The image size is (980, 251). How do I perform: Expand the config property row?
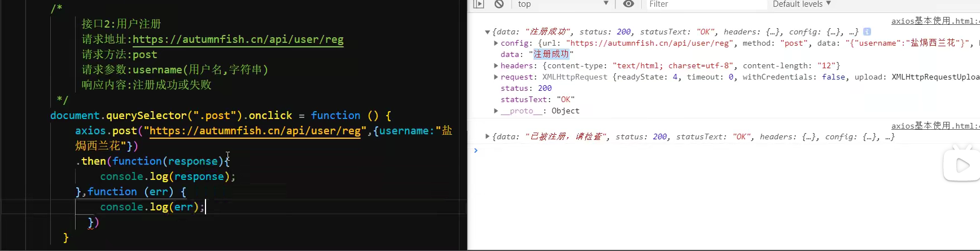point(496,43)
